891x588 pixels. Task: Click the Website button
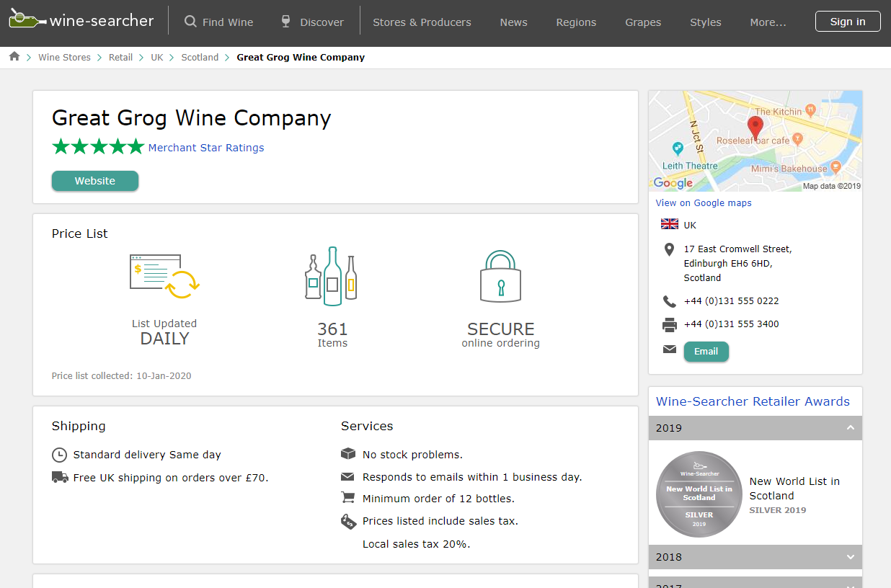95,181
